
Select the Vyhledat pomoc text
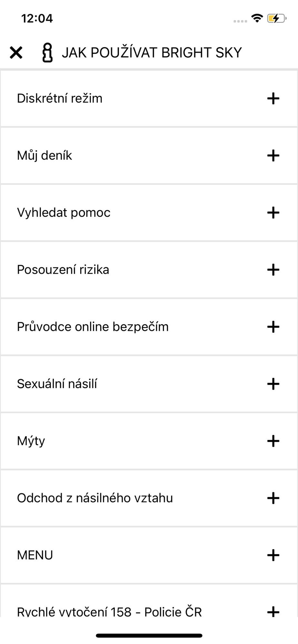pos(64,213)
